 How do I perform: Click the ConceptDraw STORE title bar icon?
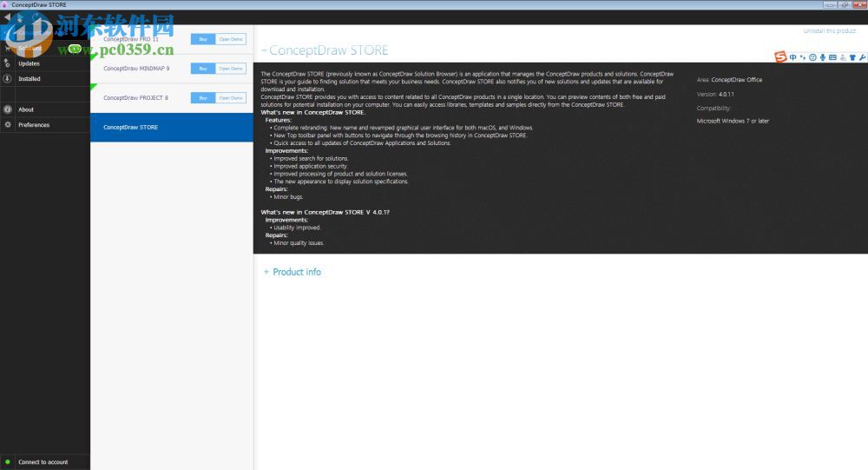pos(5,4)
